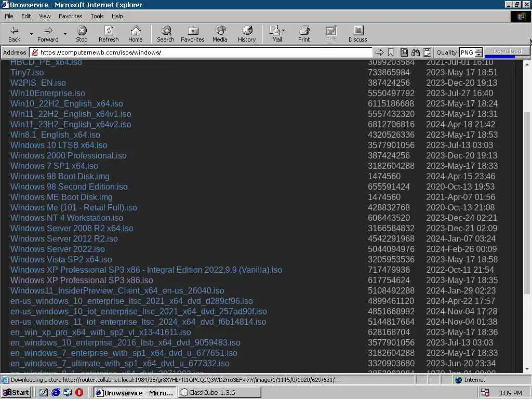This screenshot has height=399, width=532.
Task: Click the size value 1474560 for Windows 98 Boot Disk
Action: 384,177
